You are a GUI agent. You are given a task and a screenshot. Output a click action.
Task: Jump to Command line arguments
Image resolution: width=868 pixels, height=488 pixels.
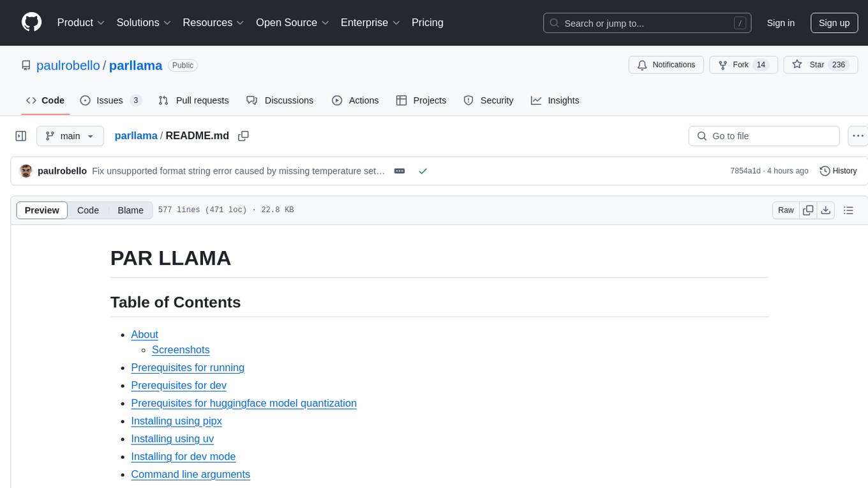click(190, 474)
